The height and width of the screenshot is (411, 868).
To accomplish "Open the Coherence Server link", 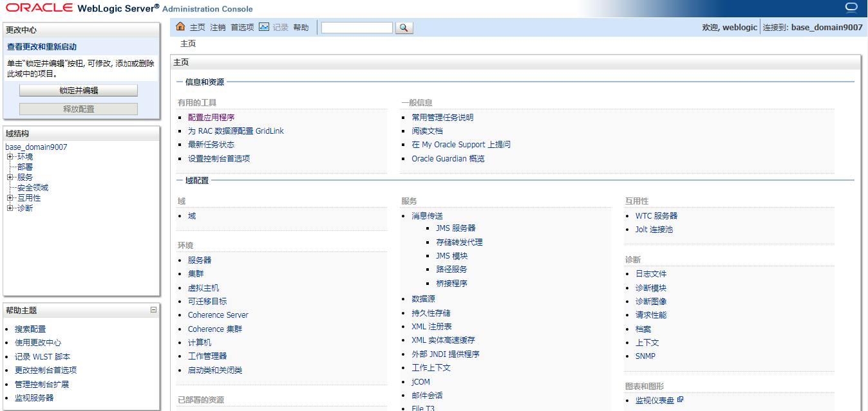I will (218, 315).
